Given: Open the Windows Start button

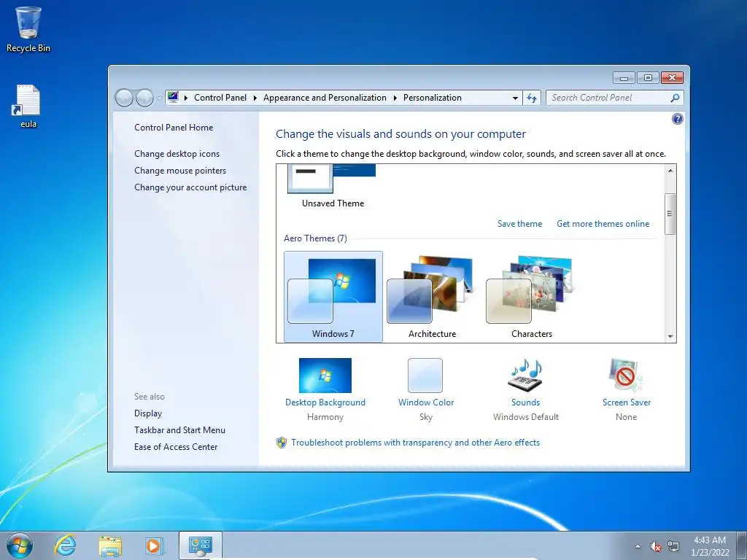Looking at the screenshot, I should tap(20, 545).
